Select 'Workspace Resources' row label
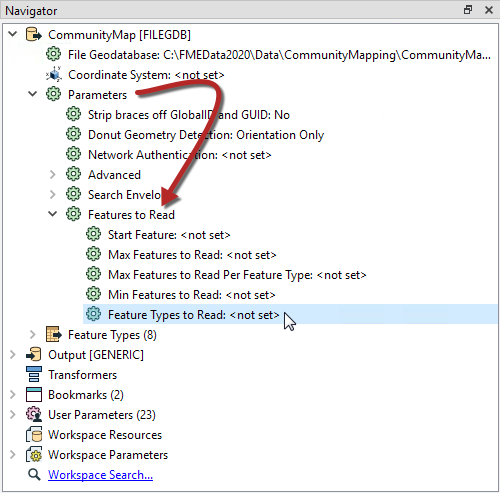 (105, 435)
